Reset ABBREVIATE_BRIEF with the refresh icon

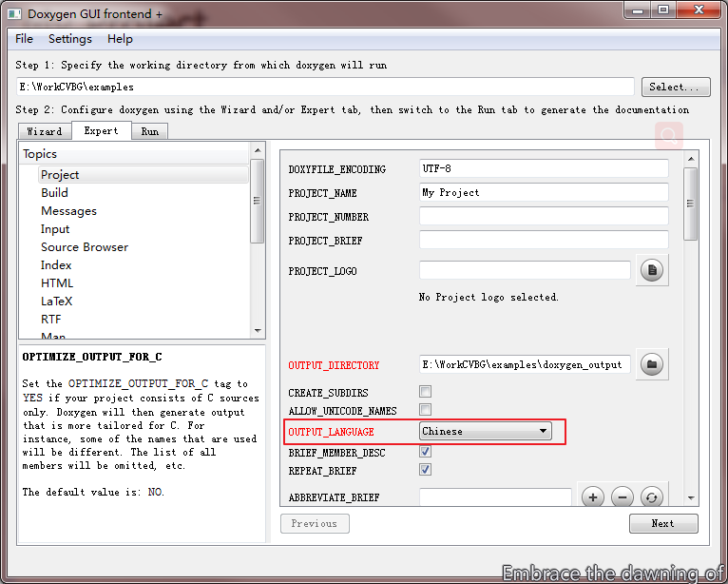point(651,497)
